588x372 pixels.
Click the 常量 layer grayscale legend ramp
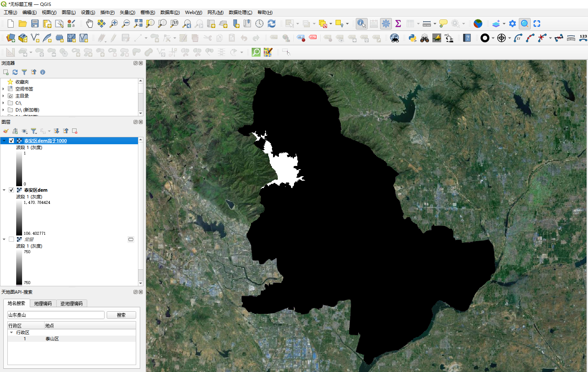pyautogui.click(x=19, y=267)
